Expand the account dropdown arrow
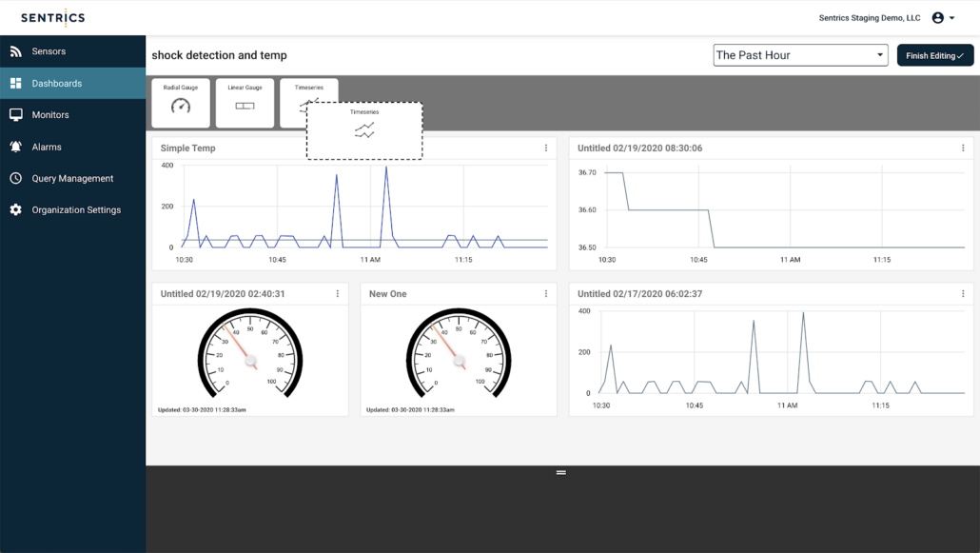The width and height of the screenshot is (980, 553). 951,18
